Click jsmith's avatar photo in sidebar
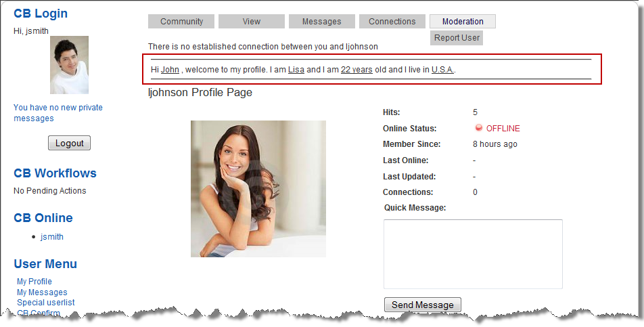The image size is (644, 327). click(69, 65)
